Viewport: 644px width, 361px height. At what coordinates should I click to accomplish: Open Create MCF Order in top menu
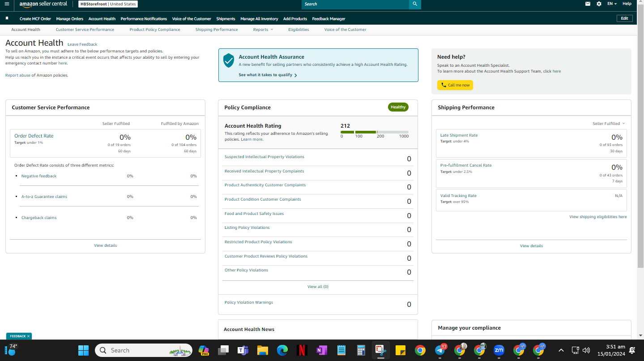35,19
